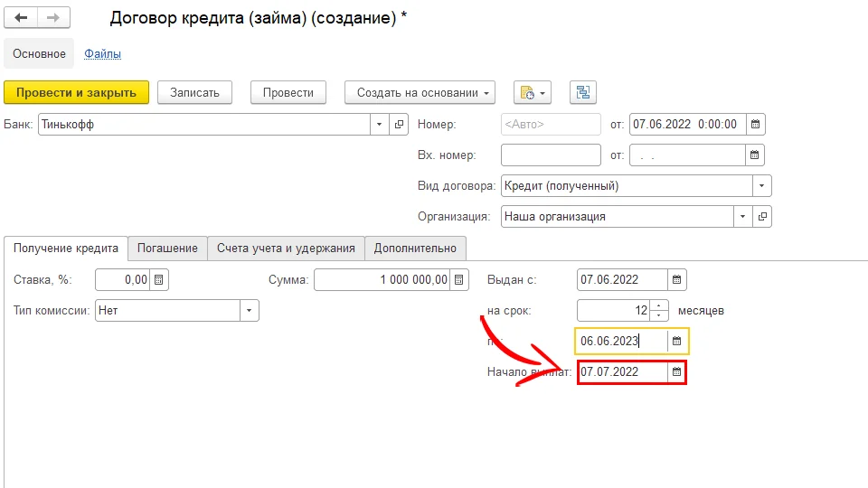Open calendar for incoming number date
This screenshot has width=868, height=488.
[x=757, y=155]
